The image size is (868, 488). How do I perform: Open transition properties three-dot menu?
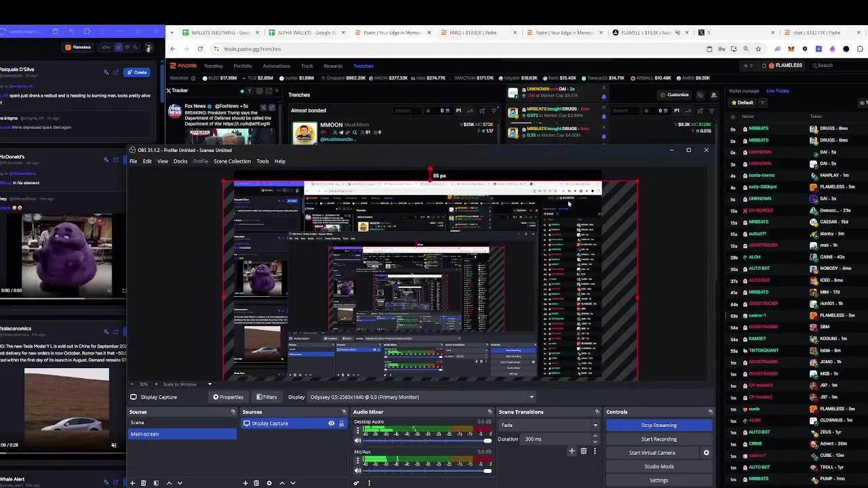click(x=595, y=451)
